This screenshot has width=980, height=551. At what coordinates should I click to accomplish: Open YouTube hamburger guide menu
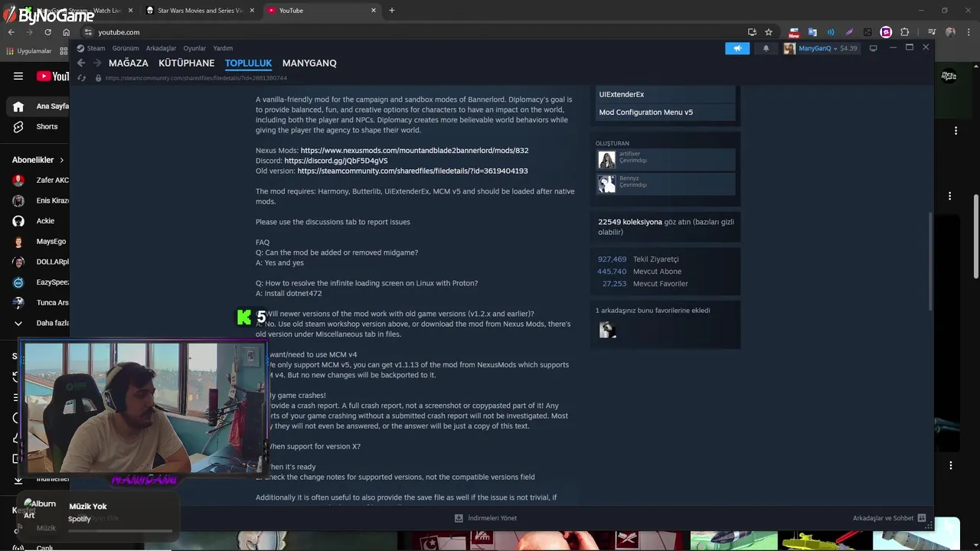tap(18, 76)
